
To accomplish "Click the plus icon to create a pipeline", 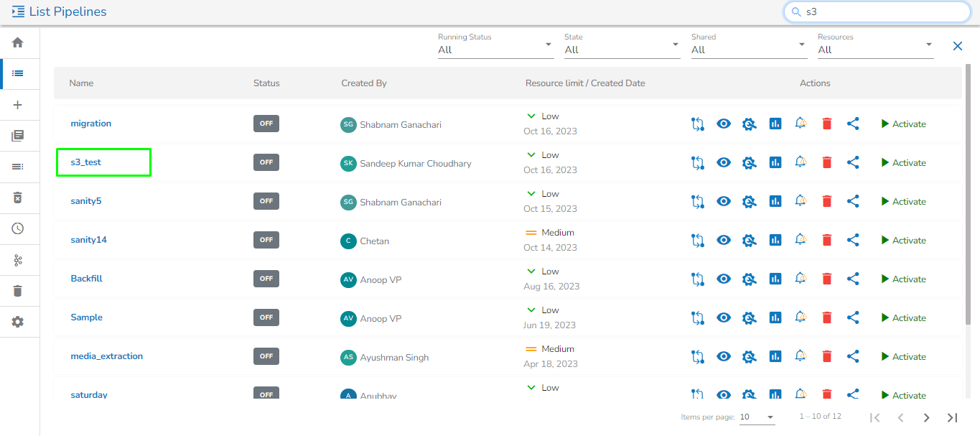I will click(18, 105).
